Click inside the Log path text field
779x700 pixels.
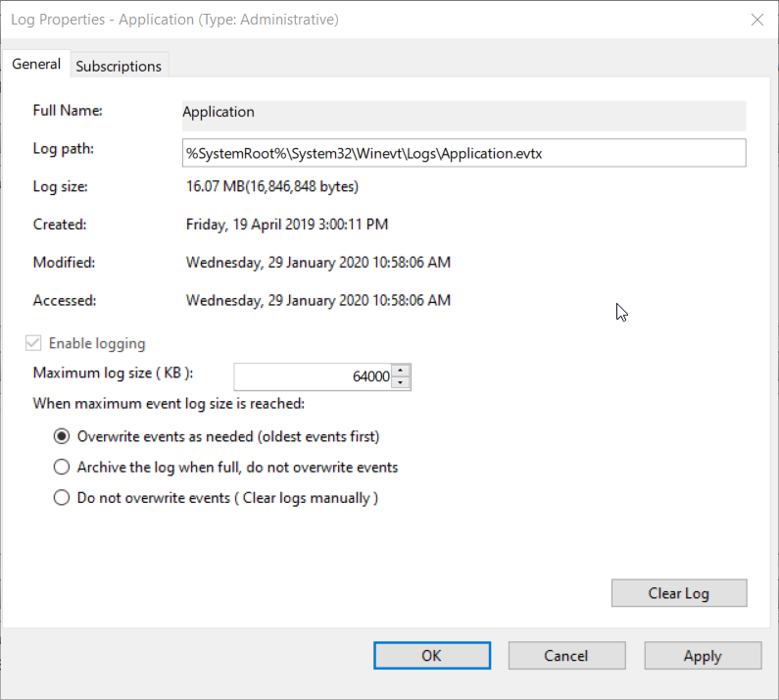click(463, 153)
